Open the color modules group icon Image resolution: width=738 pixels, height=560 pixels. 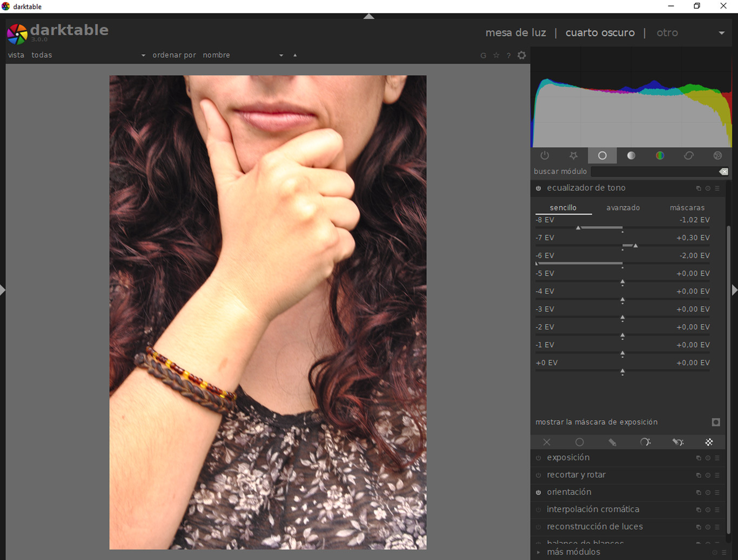(x=660, y=156)
